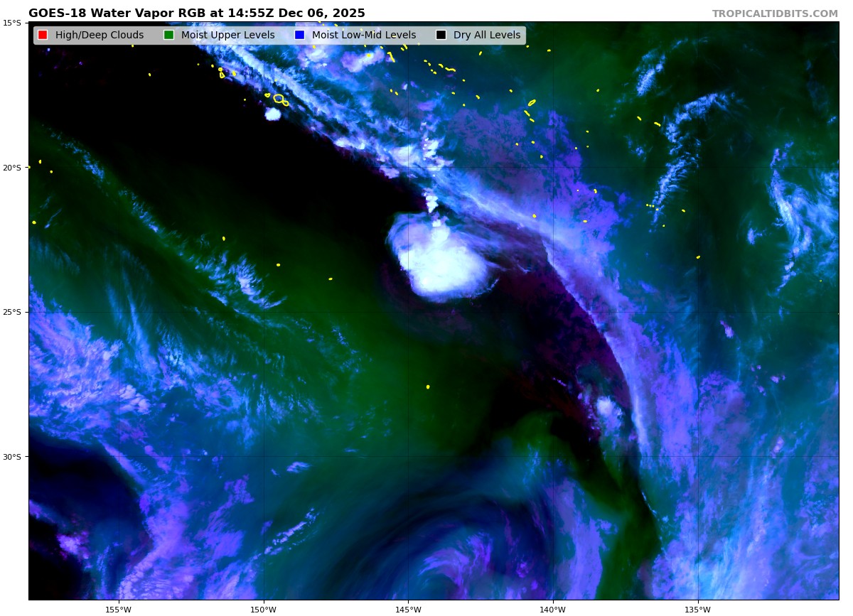Click the blue Moist Low-Mid Levels swatch
The image size is (853, 616).
point(299,35)
